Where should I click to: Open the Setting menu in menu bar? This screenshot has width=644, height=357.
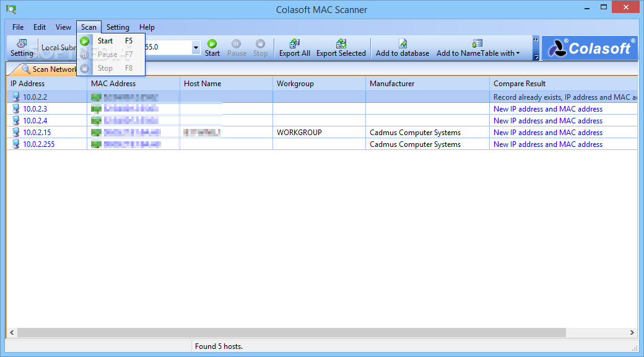(x=118, y=27)
